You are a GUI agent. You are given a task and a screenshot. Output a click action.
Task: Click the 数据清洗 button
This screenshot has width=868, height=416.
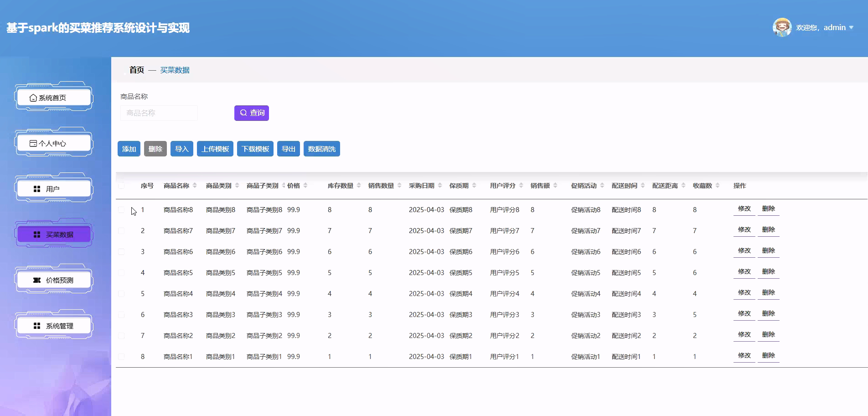(x=322, y=149)
